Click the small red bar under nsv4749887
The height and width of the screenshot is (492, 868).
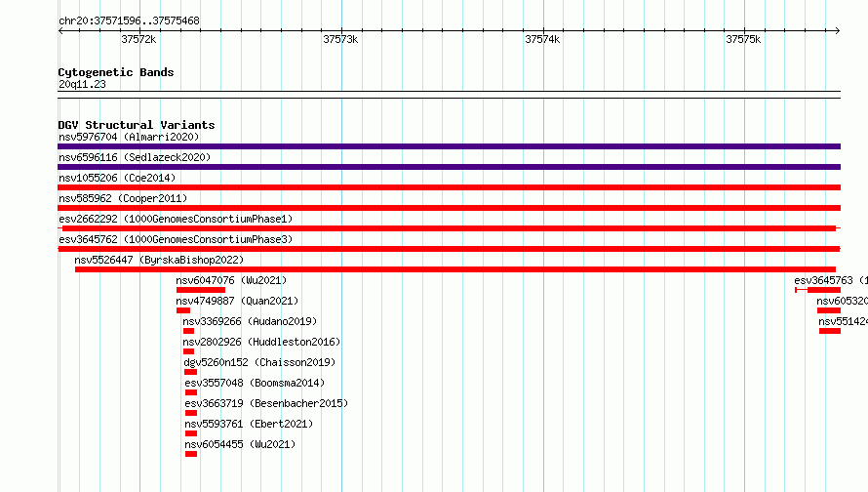182,310
